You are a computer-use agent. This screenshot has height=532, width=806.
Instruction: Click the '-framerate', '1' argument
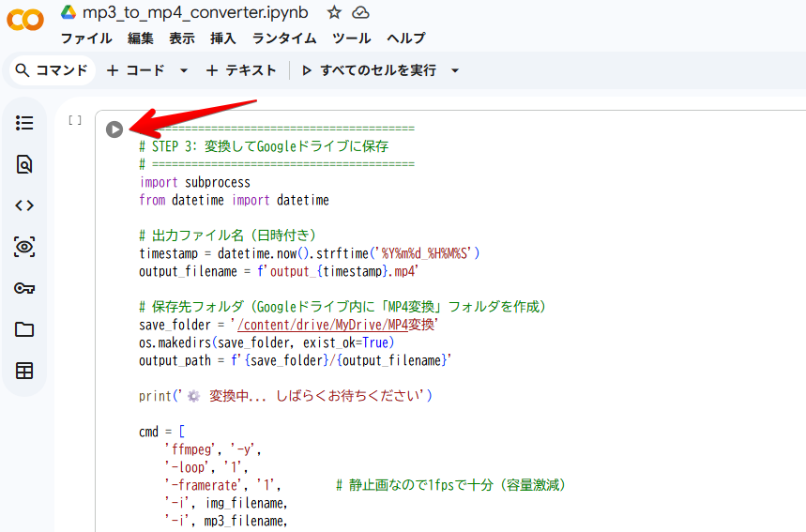222,485
